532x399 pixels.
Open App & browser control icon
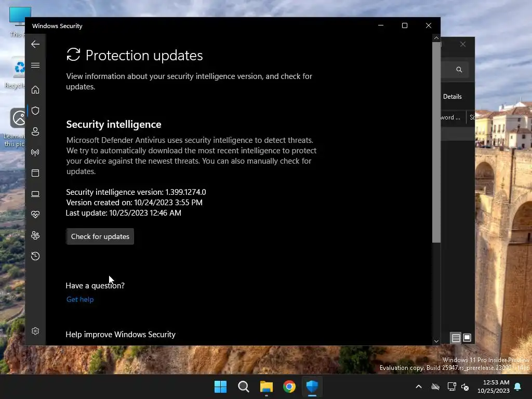pos(35,173)
